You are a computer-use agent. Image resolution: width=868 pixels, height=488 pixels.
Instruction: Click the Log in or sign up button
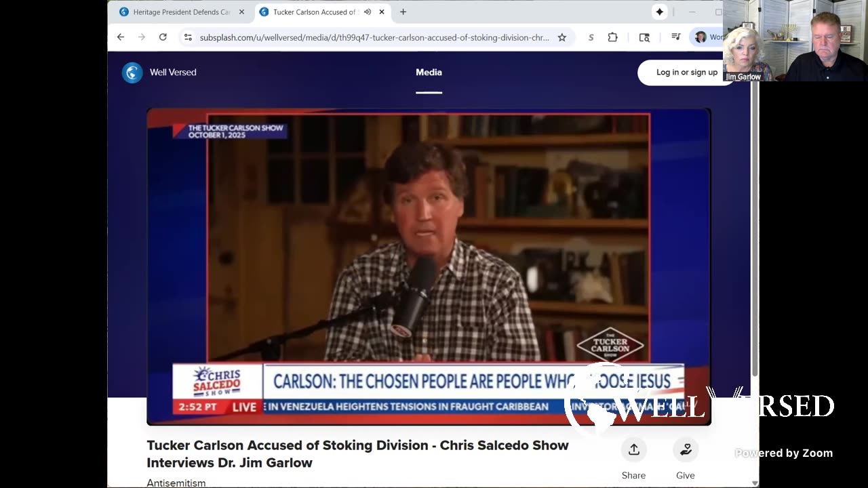(686, 73)
